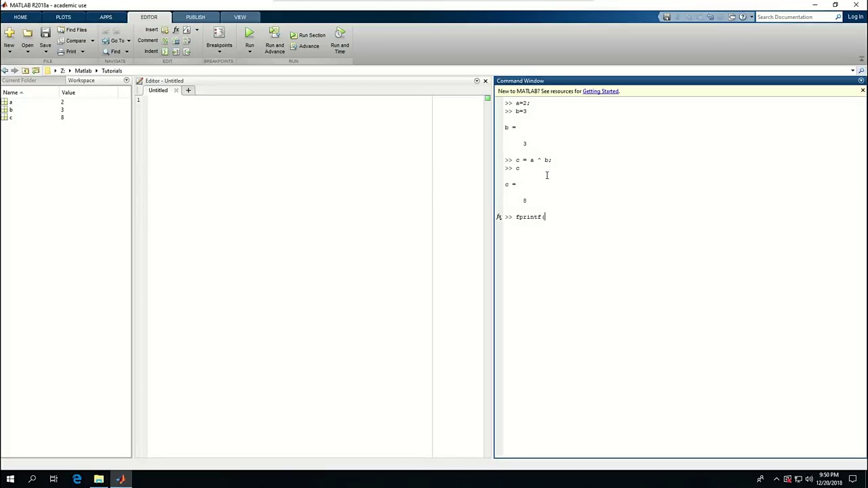Dismiss the New to MATLAB banner
868x488 pixels.
click(x=863, y=90)
